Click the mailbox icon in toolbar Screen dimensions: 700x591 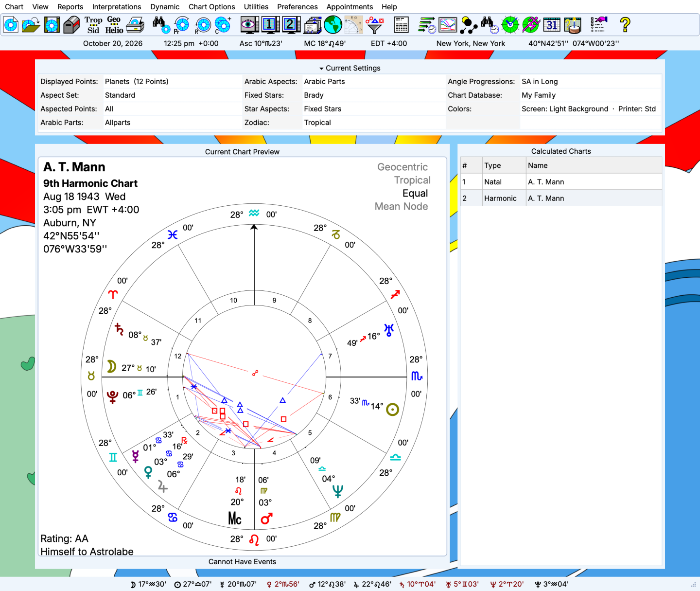72,25
